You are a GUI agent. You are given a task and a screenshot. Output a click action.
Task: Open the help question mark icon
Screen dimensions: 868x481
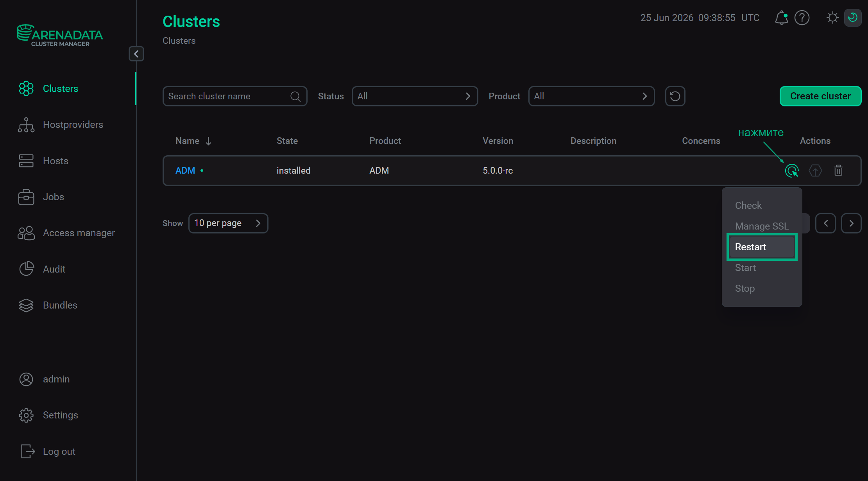click(802, 18)
